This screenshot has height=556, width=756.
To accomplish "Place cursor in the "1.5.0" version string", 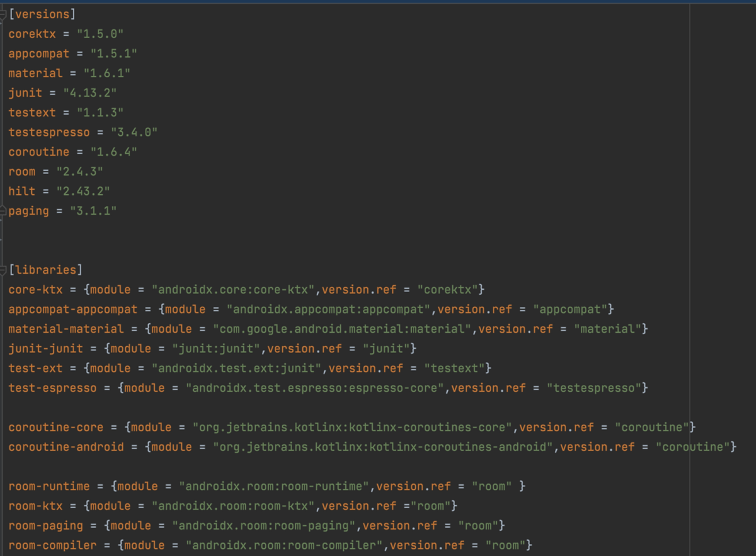I will (x=99, y=34).
